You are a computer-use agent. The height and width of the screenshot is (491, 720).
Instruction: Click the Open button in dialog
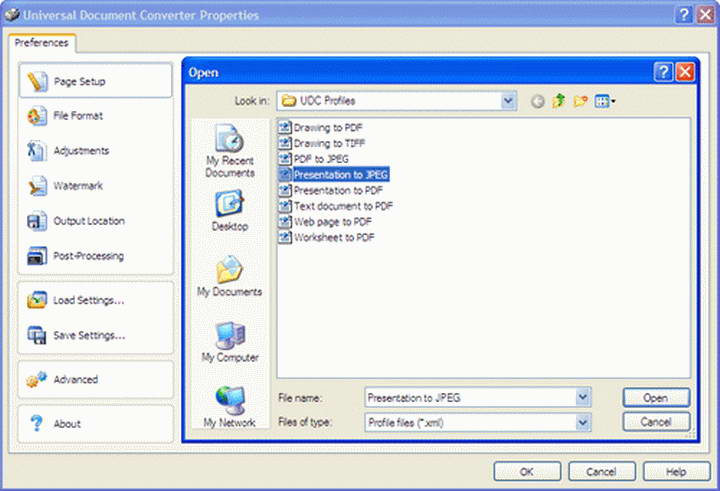click(656, 398)
